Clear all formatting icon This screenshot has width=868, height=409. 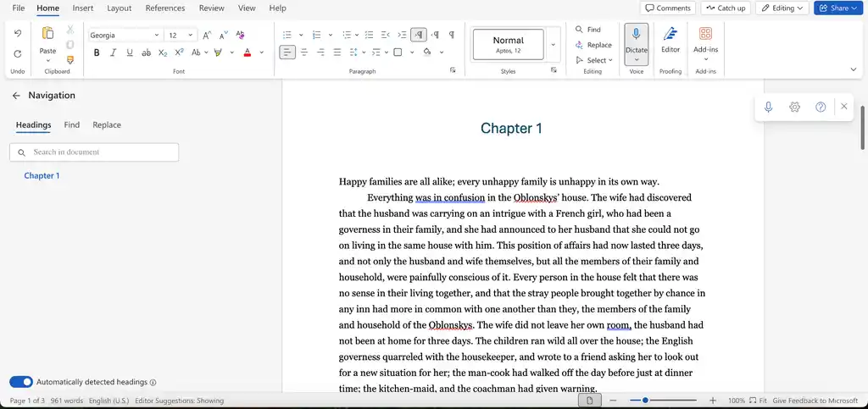(240, 35)
